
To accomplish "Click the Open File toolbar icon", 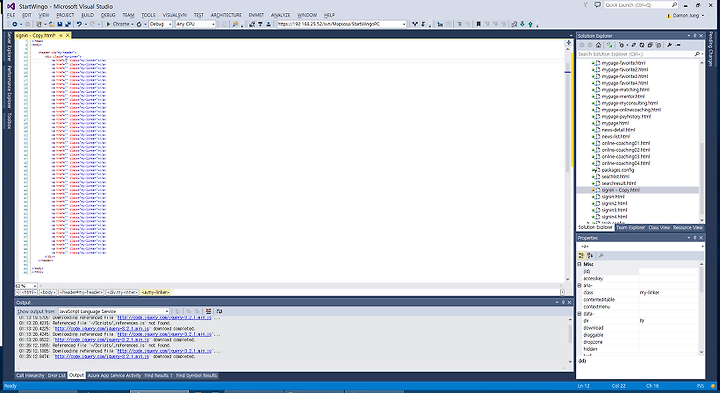I will (51, 24).
